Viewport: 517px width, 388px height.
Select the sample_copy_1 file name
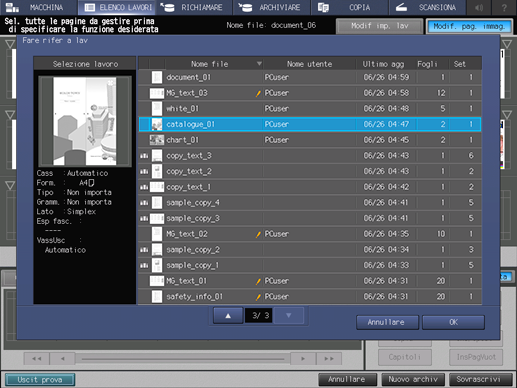coord(192,265)
